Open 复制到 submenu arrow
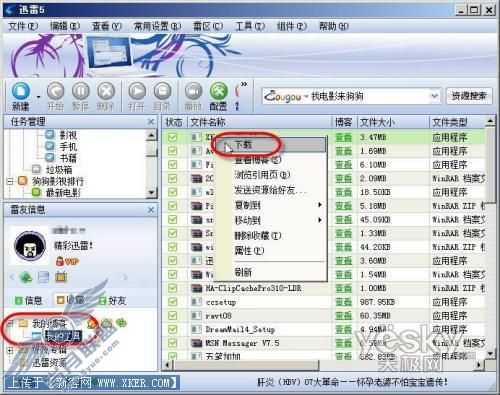 pos(320,205)
